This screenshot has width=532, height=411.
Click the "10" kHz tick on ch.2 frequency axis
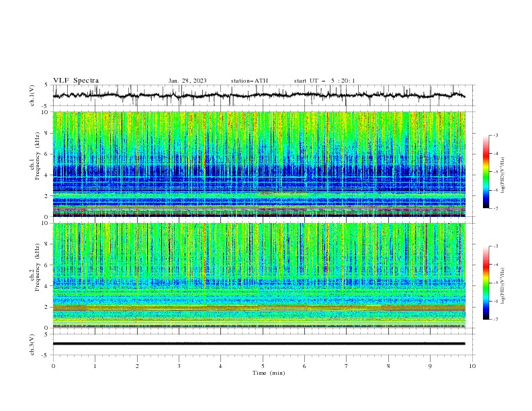pos(45,223)
